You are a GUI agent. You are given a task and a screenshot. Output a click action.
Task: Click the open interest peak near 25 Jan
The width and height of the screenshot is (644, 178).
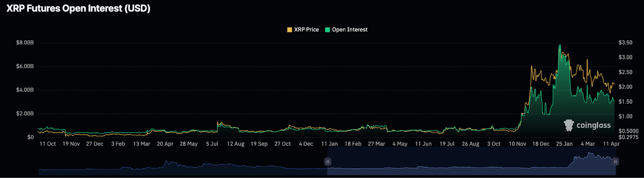coord(560,45)
